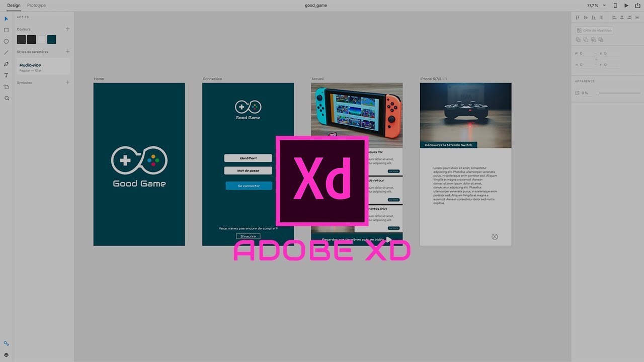Click the Grille de répétition button
Screen dimensions: 644x362
(594, 30)
